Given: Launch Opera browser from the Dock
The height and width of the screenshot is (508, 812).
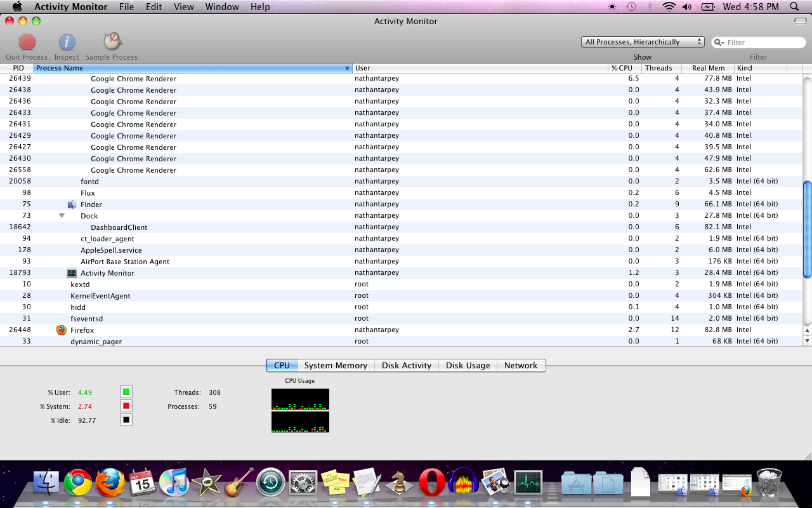Looking at the screenshot, I should 432,483.
